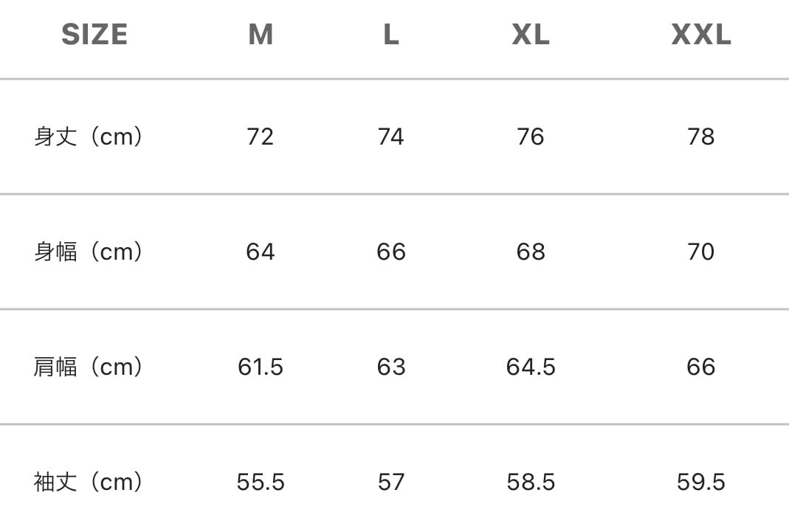
Task: Click the 59.5 sleeve length value
Action: (701, 483)
